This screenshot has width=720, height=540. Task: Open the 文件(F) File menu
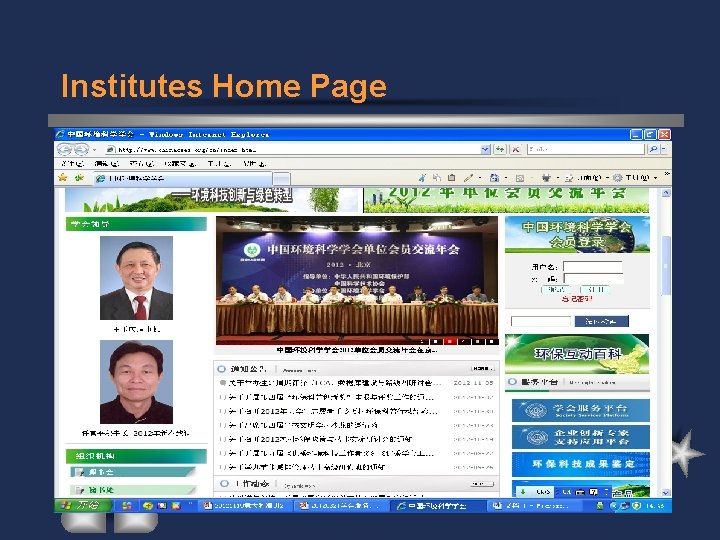click(x=73, y=163)
